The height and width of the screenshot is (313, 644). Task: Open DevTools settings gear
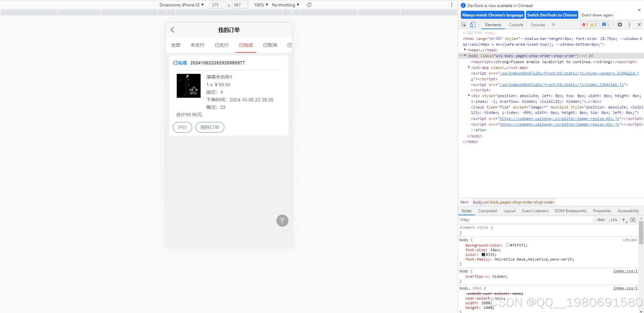[x=620, y=25]
